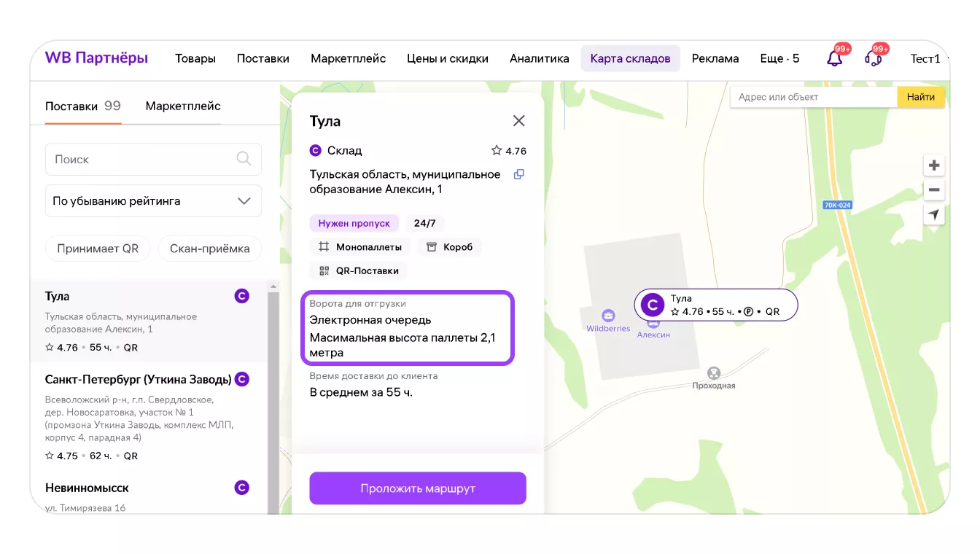Image resolution: width=980 pixels, height=554 pixels.
Task: Click the notifications bell icon
Action: 834,59
